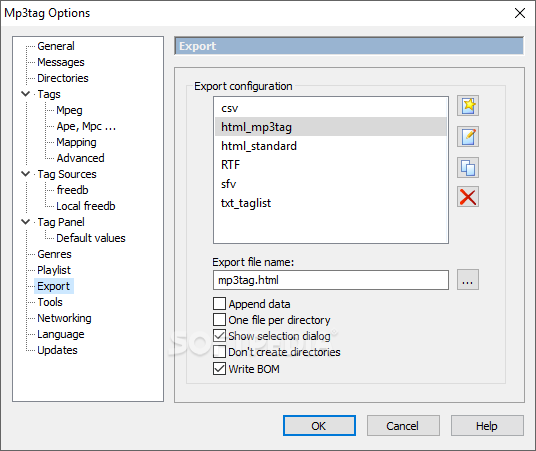Open the General options page
The height and width of the screenshot is (451, 536).
(56, 46)
